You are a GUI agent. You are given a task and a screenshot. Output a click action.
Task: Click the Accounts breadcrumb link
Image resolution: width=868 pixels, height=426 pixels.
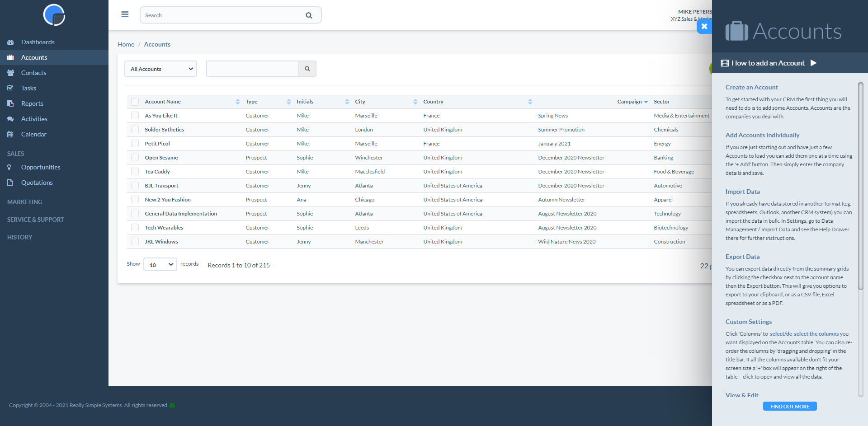[157, 44]
